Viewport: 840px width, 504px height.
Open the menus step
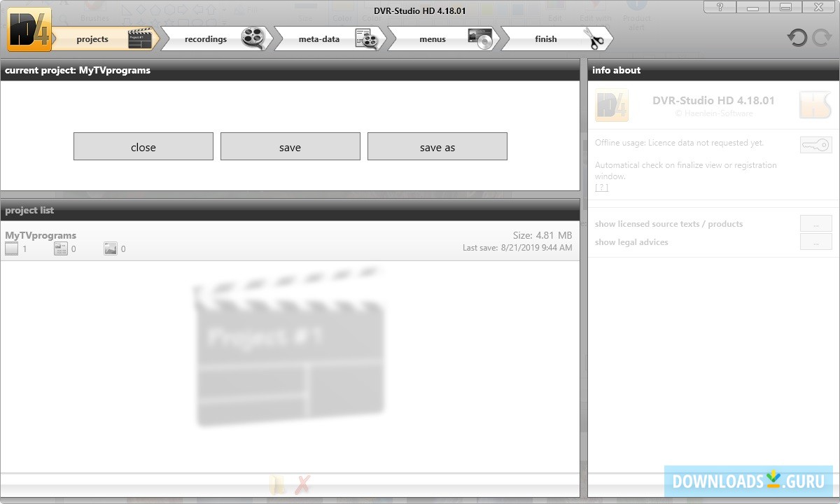pos(444,38)
